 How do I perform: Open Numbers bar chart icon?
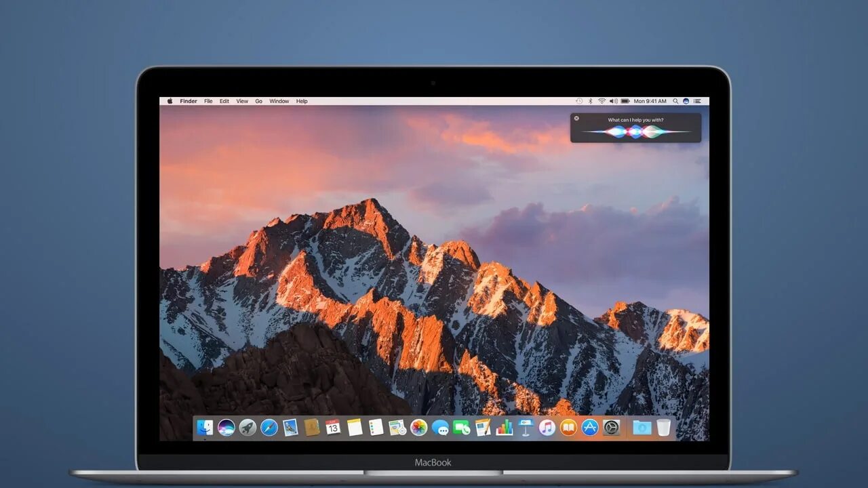coord(505,428)
